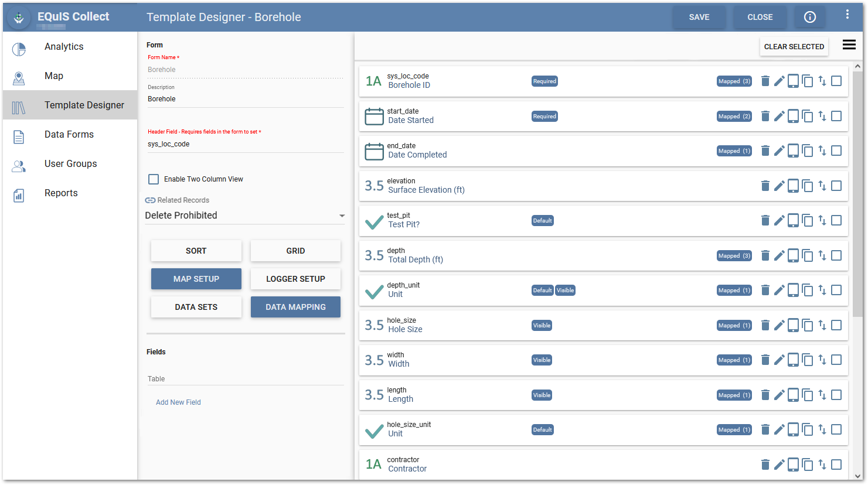Duplicate the elevation Surface Elevation field
This screenshot has width=868, height=485.
point(808,186)
